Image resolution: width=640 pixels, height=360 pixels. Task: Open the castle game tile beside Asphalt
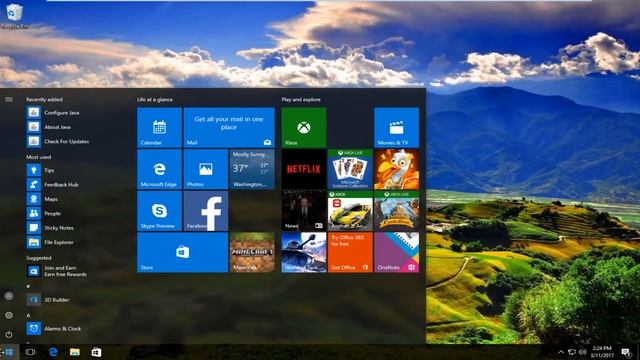coord(396,211)
